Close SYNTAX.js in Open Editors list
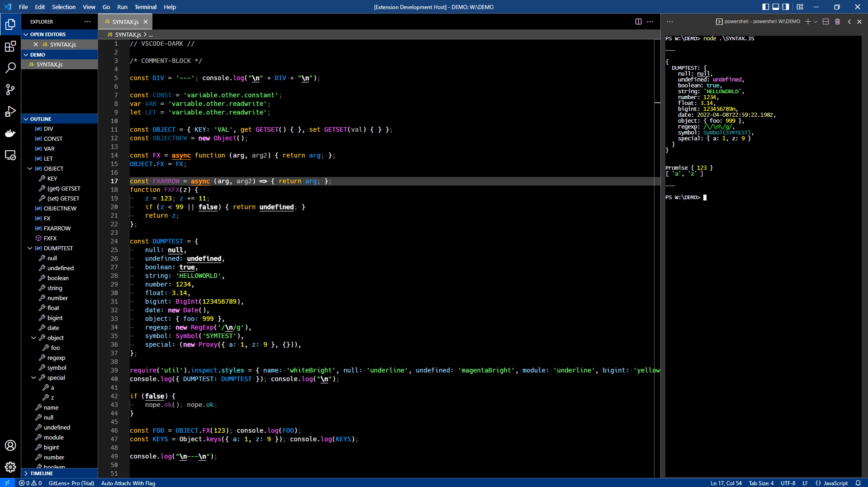Viewport: 868px width, 487px height. 36,44
